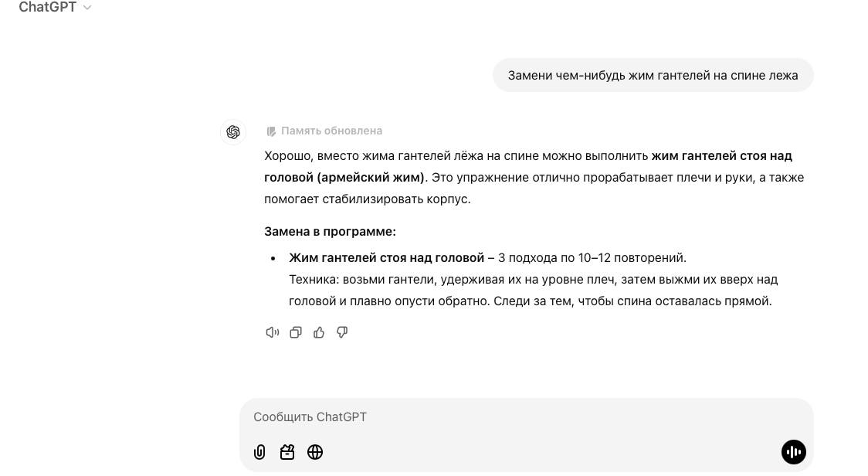Click the bold heading "Замена в программе:"
Viewport: 868px width, 476px height.
click(330, 231)
